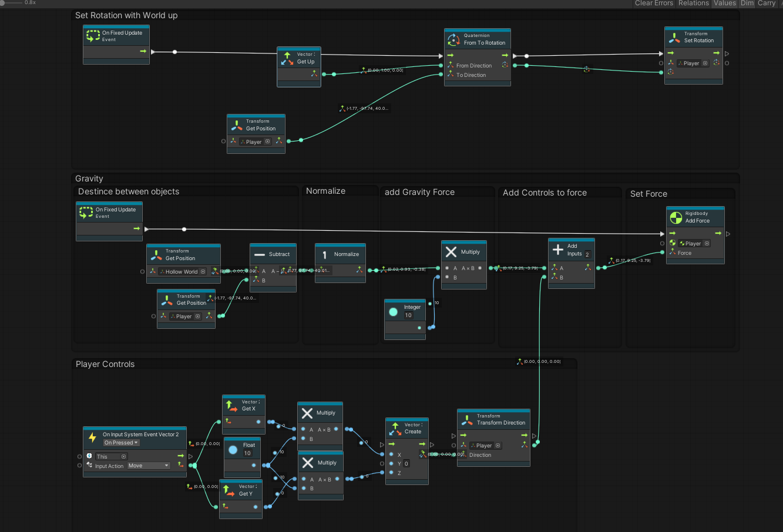Select the 'Add Controls to force' group title
The image size is (783, 532).
coord(545,193)
